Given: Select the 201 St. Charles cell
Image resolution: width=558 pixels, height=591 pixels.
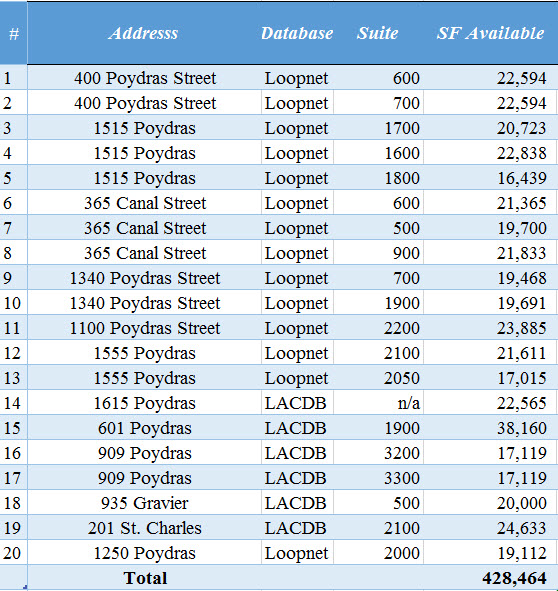Looking at the screenshot, I should click(144, 528).
